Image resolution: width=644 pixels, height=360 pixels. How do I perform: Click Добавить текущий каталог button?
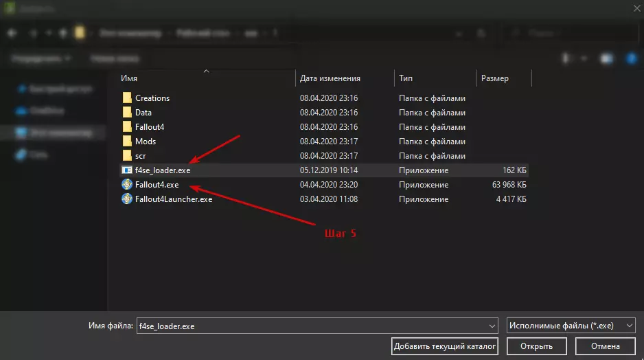coord(445,346)
